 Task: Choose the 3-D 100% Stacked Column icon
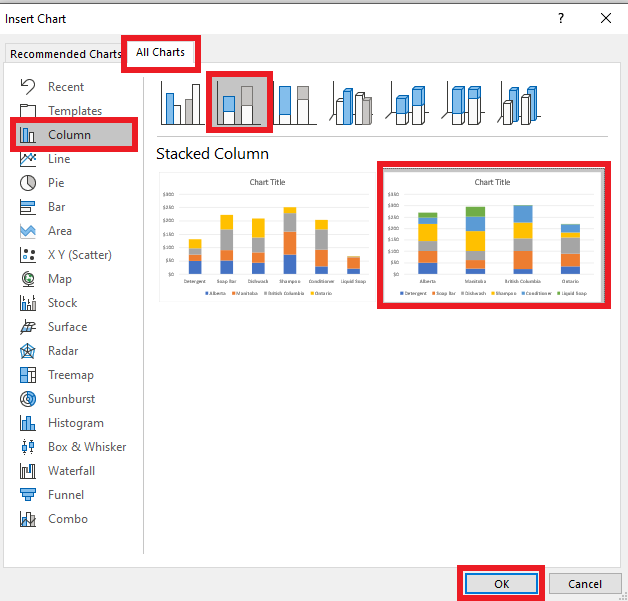pos(463,103)
